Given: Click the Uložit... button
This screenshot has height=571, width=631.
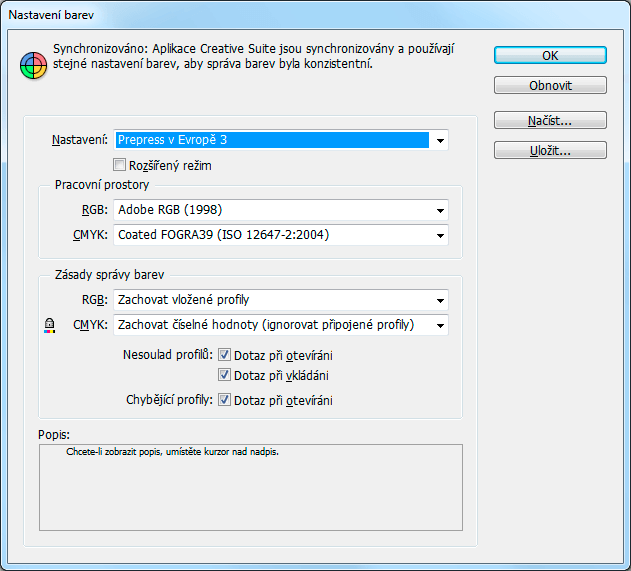Looking at the screenshot, I should 550,150.
